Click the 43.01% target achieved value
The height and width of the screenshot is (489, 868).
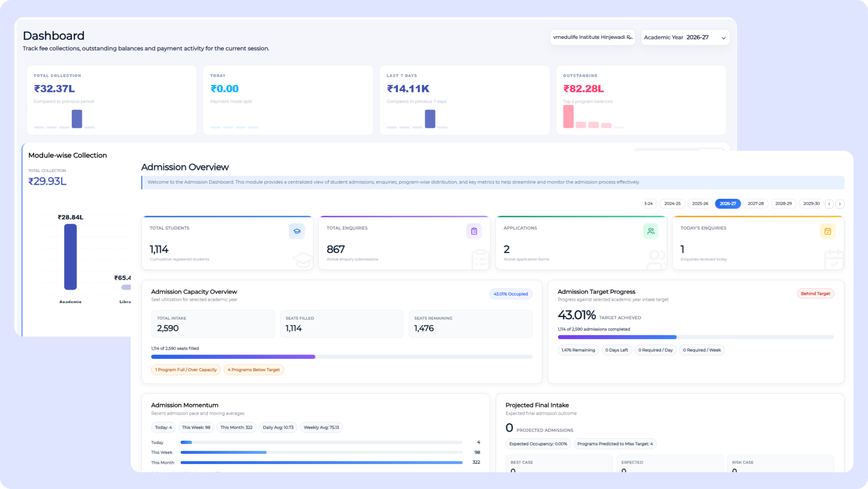click(x=577, y=315)
